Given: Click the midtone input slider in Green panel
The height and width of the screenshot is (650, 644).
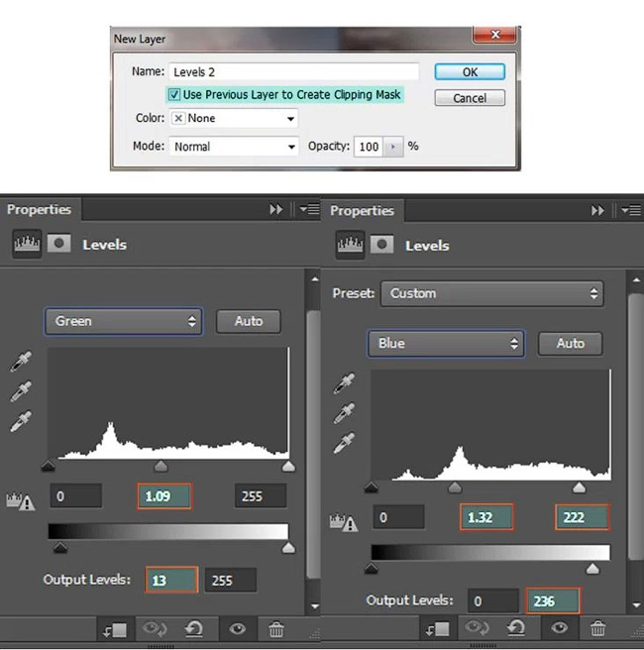Looking at the screenshot, I should (161, 466).
